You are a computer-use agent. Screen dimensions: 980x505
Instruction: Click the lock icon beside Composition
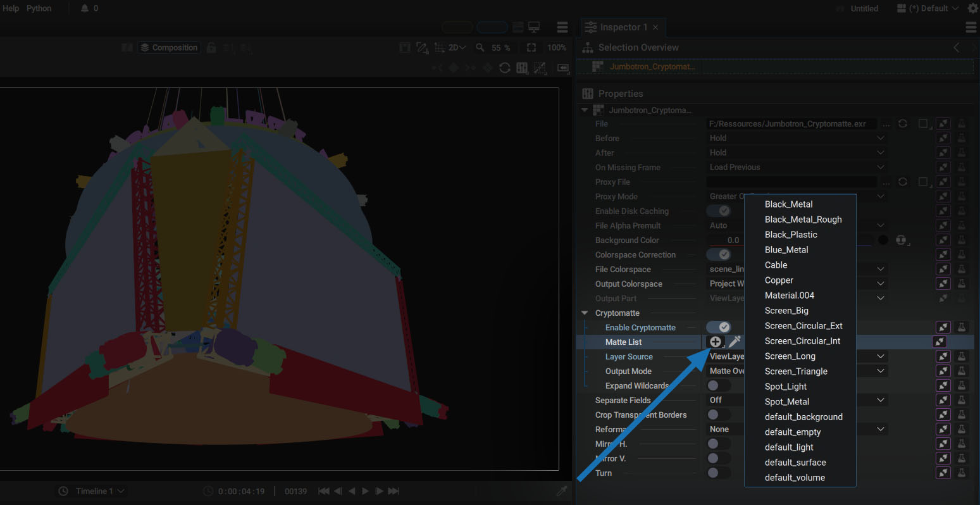211,47
